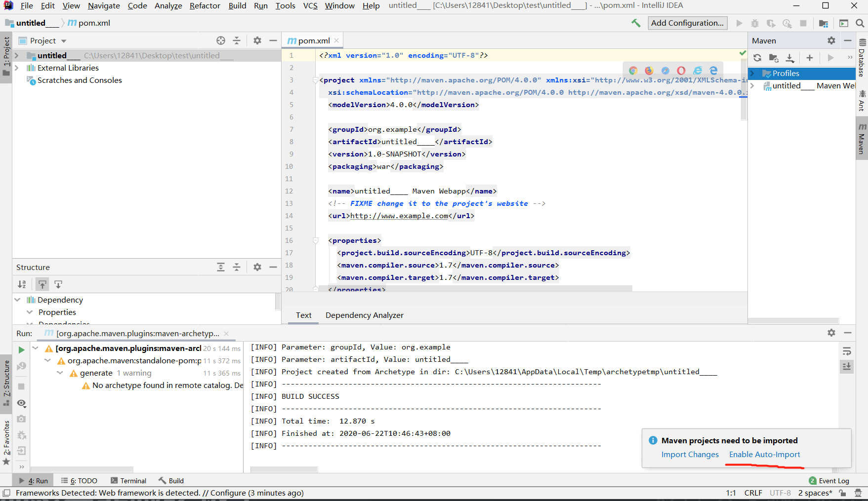Open Structure panel gear settings

click(257, 267)
